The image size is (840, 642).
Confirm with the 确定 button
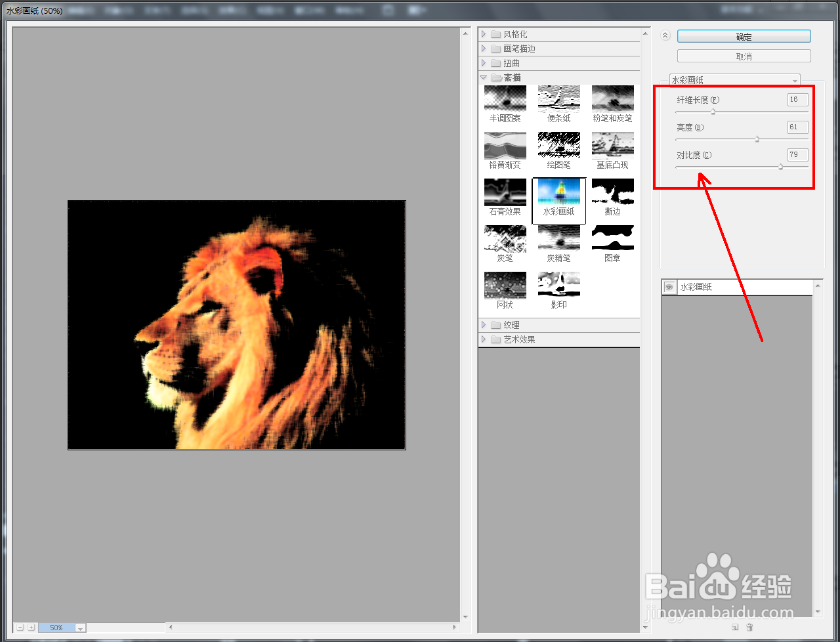744,37
